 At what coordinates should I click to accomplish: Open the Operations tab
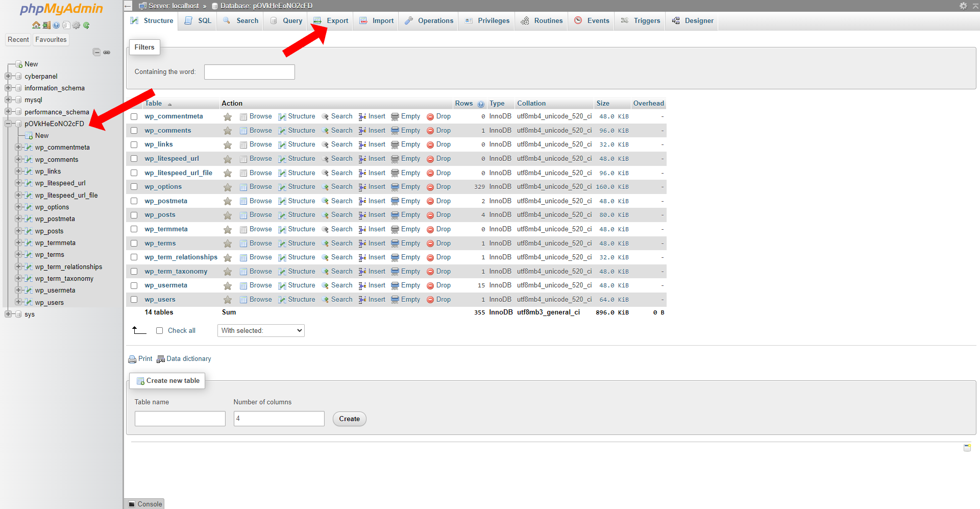coord(429,21)
